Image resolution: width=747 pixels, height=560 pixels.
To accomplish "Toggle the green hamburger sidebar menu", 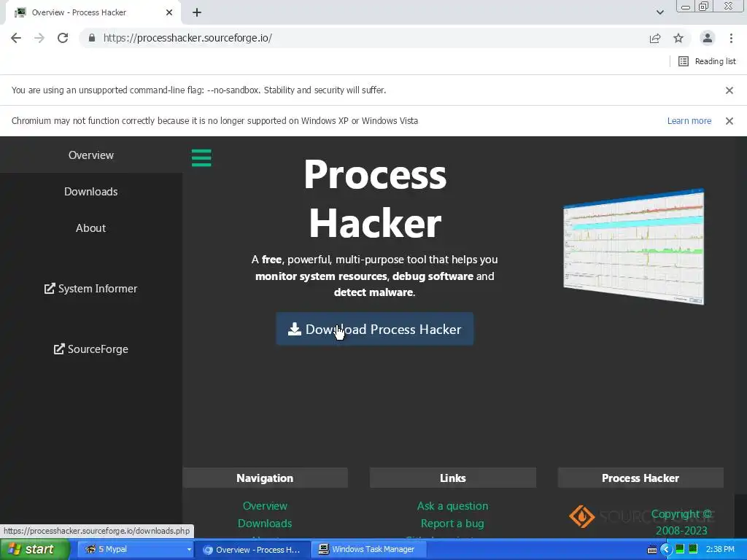I will click(x=201, y=158).
